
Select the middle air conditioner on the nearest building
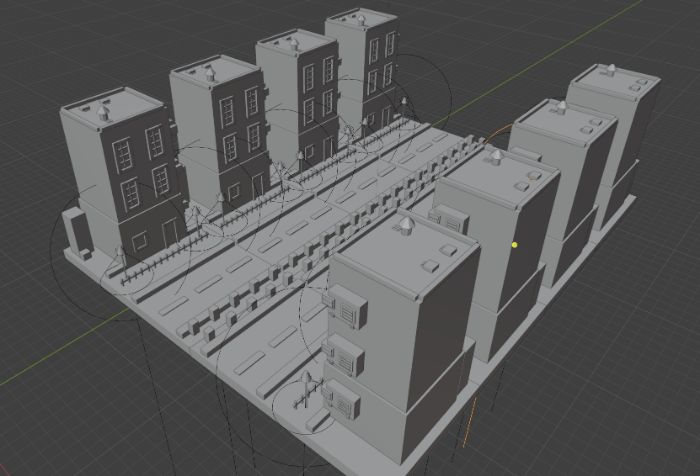[x=344, y=356]
